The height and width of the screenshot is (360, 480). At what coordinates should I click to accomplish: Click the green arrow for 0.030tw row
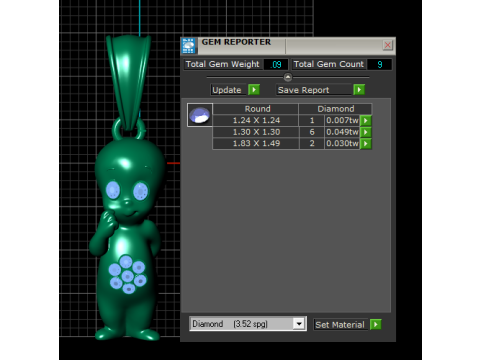tap(366, 144)
